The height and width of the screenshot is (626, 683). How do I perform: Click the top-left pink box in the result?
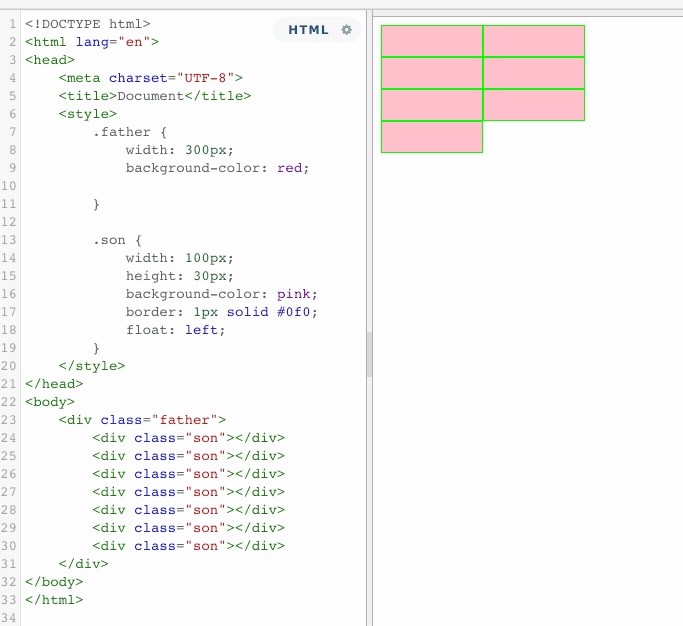[x=431, y=41]
